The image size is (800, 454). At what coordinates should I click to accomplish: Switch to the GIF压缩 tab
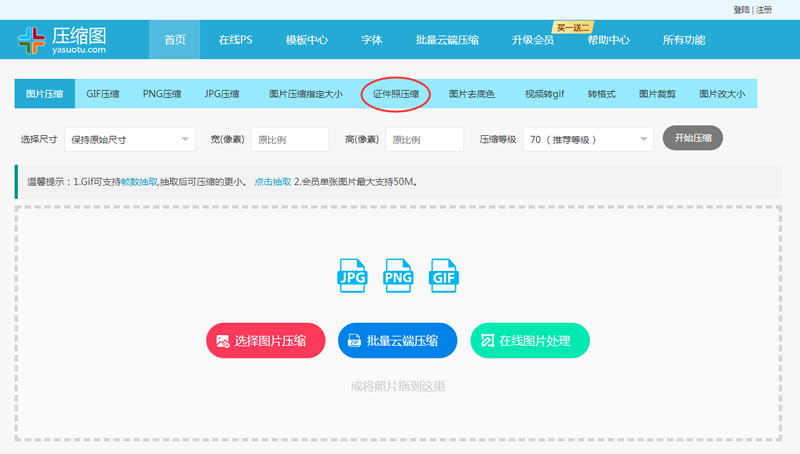tap(103, 94)
